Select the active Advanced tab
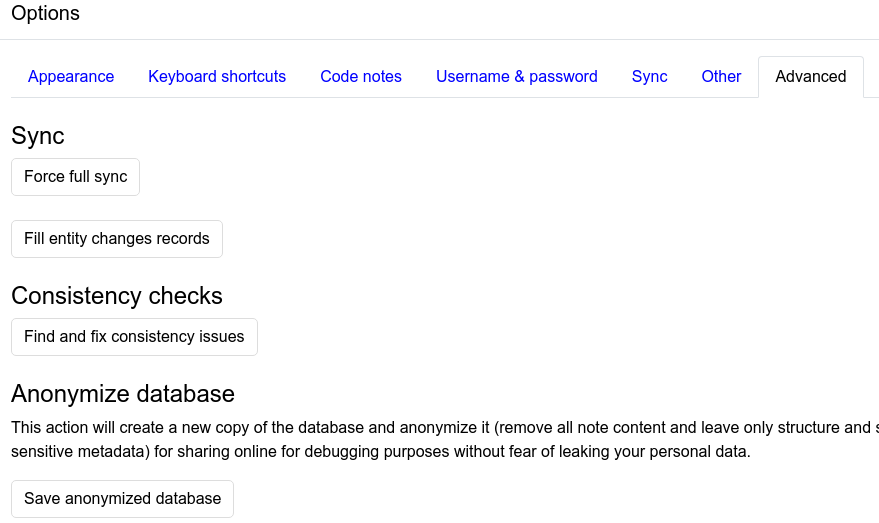Viewport: 879px width, 523px height. point(811,77)
